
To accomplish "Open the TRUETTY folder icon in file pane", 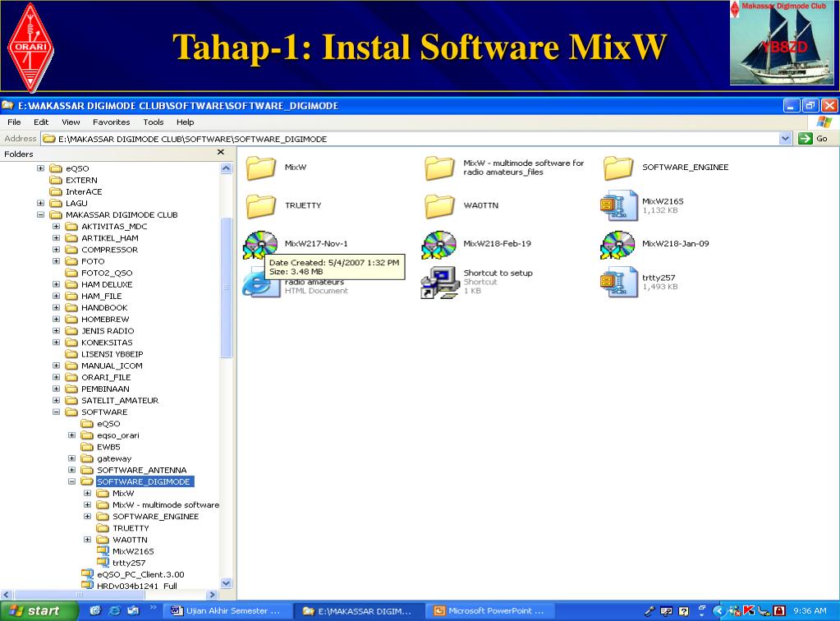I will (261, 205).
